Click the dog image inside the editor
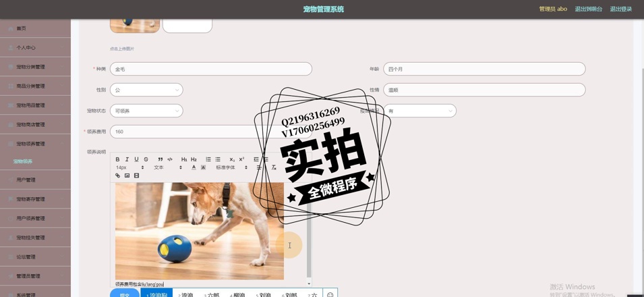644x297 pixels. [x=199, y=231]
